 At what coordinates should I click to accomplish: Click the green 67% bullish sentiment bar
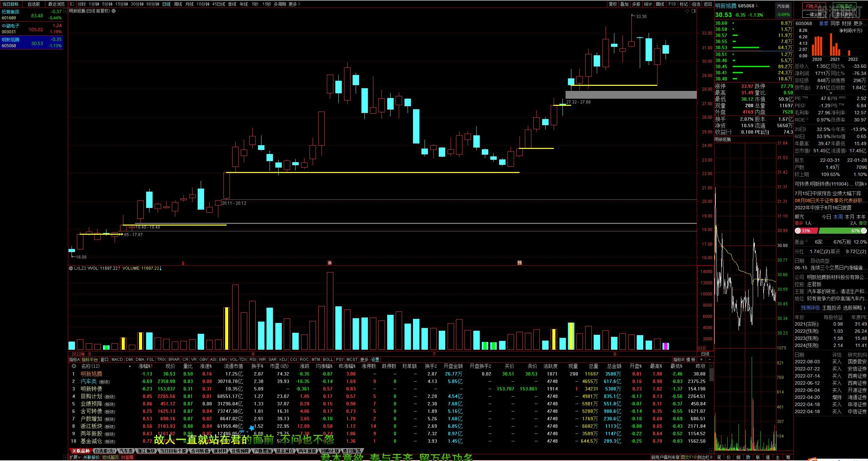[x=843, y=231]
